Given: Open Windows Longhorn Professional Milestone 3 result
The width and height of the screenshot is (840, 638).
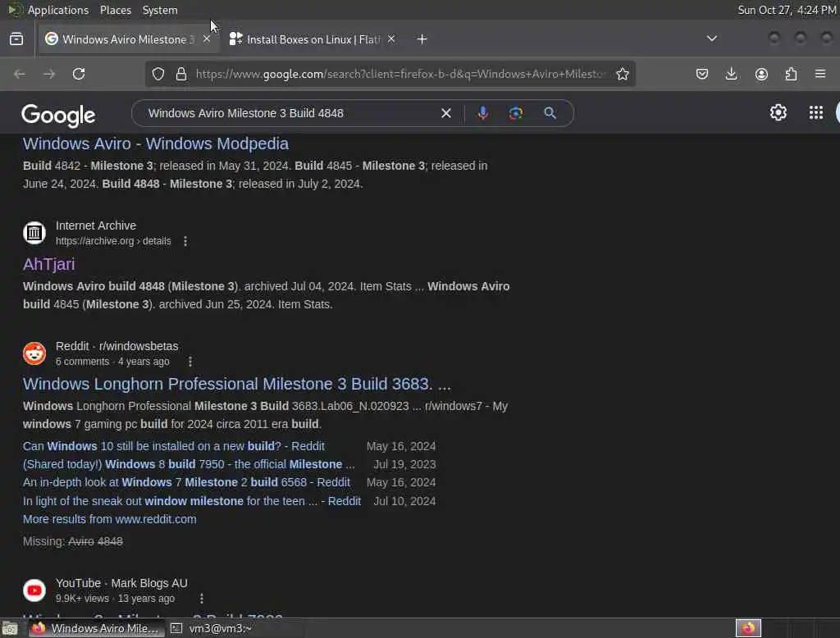Looking at the screenshot, I should [237, 384].
